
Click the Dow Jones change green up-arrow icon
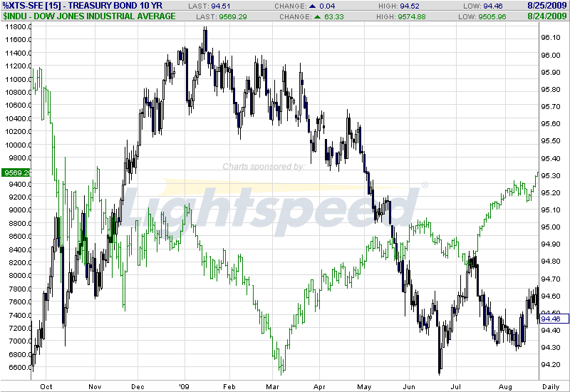pos(317,16)
